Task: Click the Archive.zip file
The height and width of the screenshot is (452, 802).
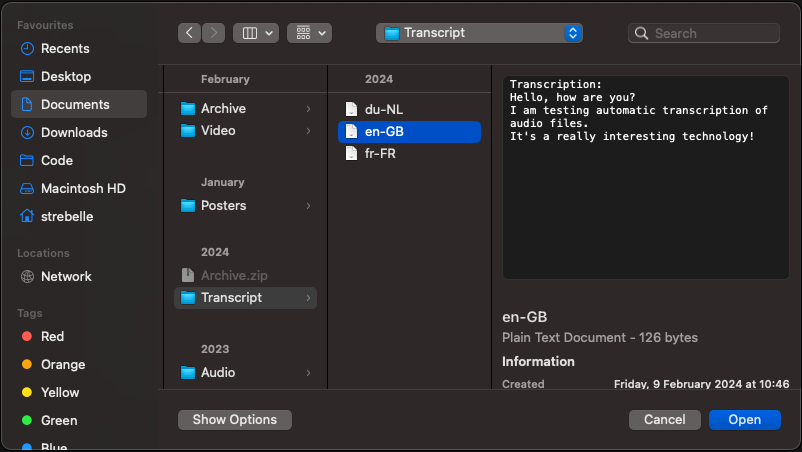Action: pos(246,276)
